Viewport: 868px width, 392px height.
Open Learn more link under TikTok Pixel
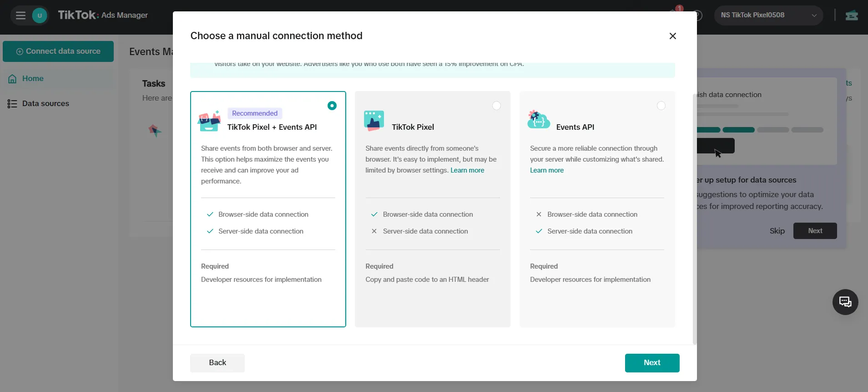467,170
